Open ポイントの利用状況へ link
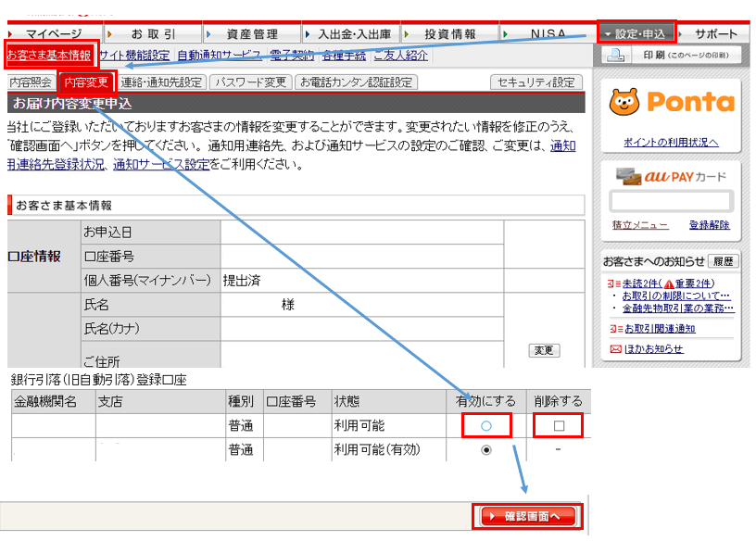 point(671,143)
